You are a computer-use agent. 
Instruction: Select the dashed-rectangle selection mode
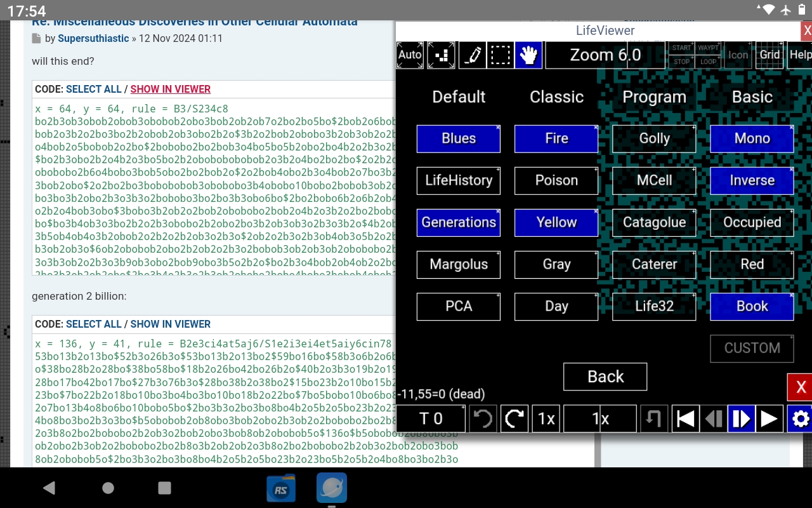click(x=501, y=55)
